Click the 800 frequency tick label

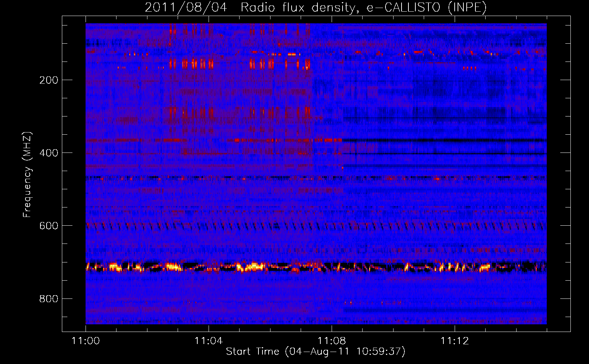click(49, 299)
